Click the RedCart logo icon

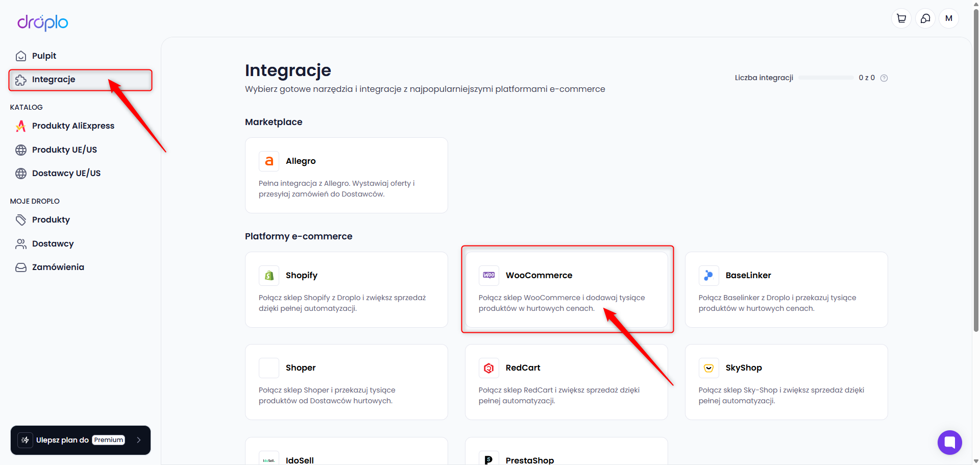point(489,368)
